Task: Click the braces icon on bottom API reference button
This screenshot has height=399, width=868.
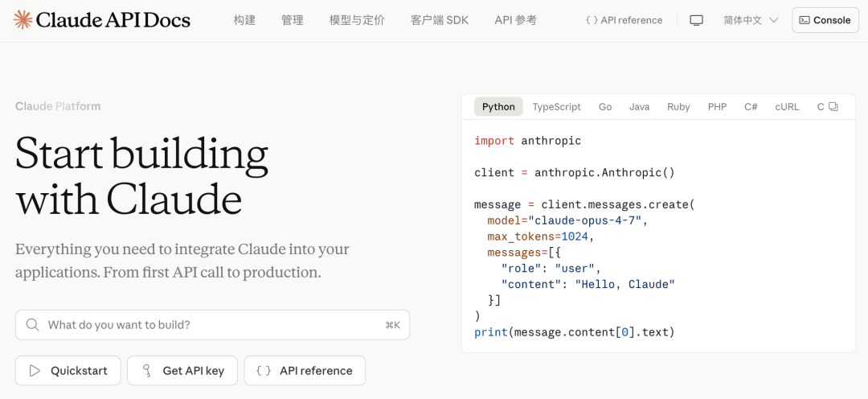Action: pyautogui.click(x=264, y=371)
